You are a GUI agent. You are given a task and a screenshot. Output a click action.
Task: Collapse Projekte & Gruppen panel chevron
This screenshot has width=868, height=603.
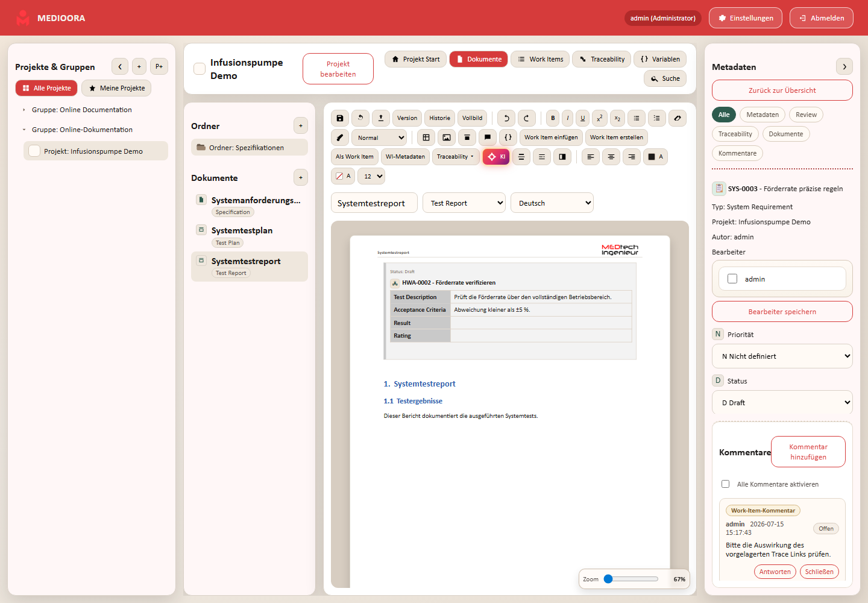120,66
